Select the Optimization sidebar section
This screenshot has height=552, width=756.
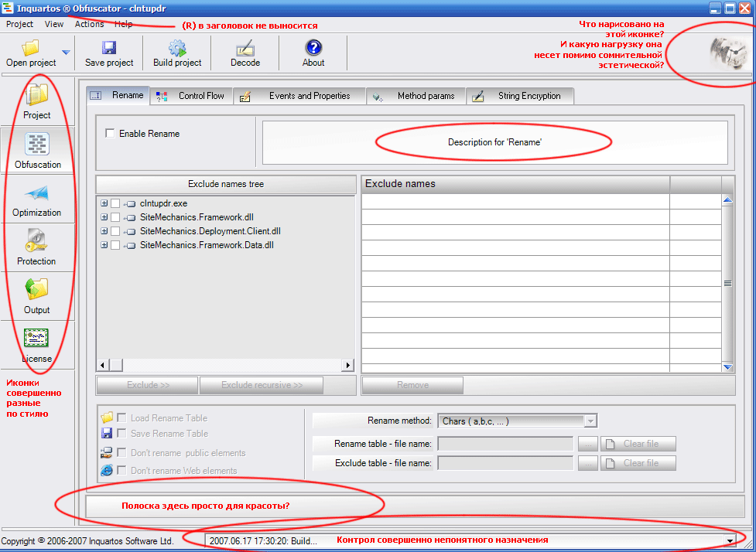pyautogui.click(x=37, y=200)
